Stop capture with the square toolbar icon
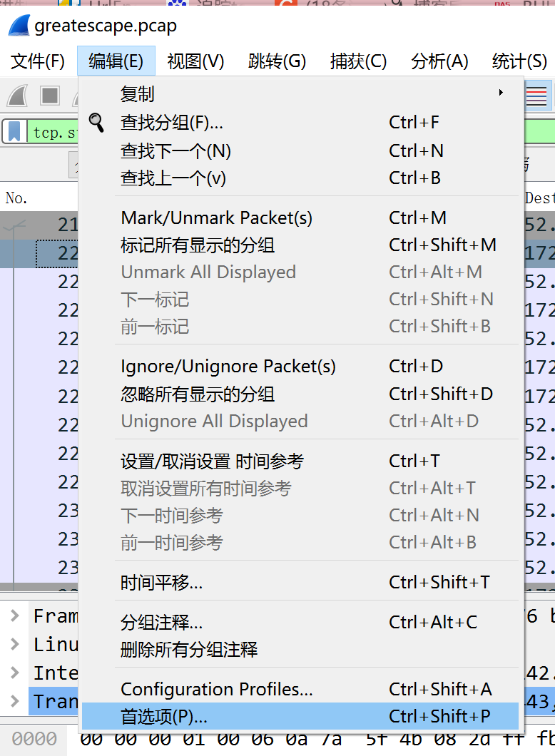This screenshot has width=555, height=756. tap(50, 96)
